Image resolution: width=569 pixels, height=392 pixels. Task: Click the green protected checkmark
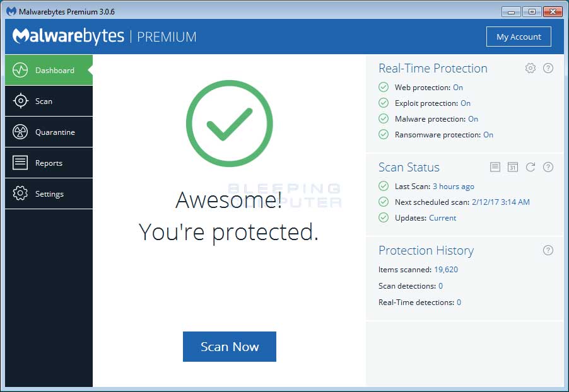(x=229, y=122)
